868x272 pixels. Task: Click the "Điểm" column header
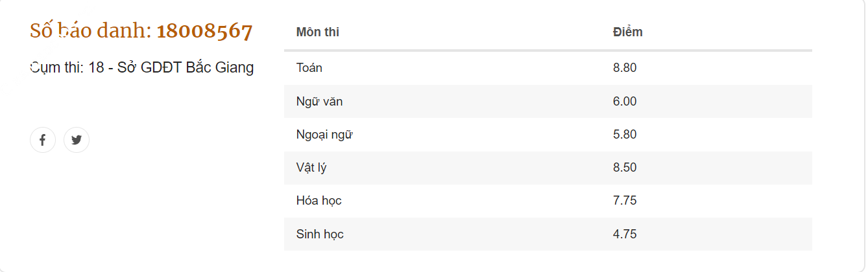point(627,32)
